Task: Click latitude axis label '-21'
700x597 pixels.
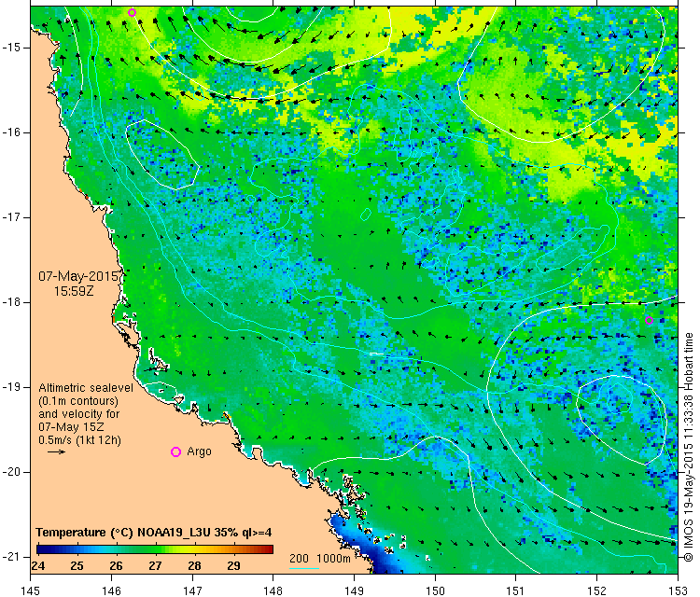Action: tap(10, 557)
